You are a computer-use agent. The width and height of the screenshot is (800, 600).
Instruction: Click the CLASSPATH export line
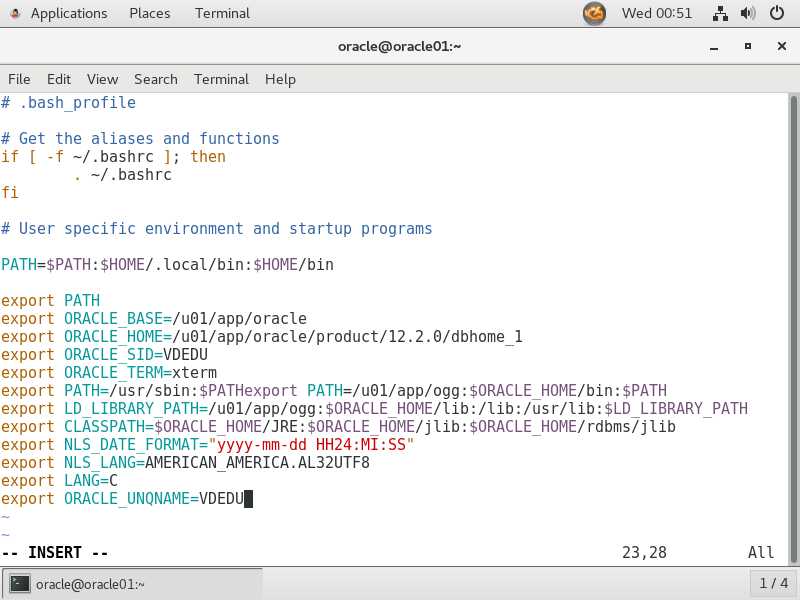point(338,427)
